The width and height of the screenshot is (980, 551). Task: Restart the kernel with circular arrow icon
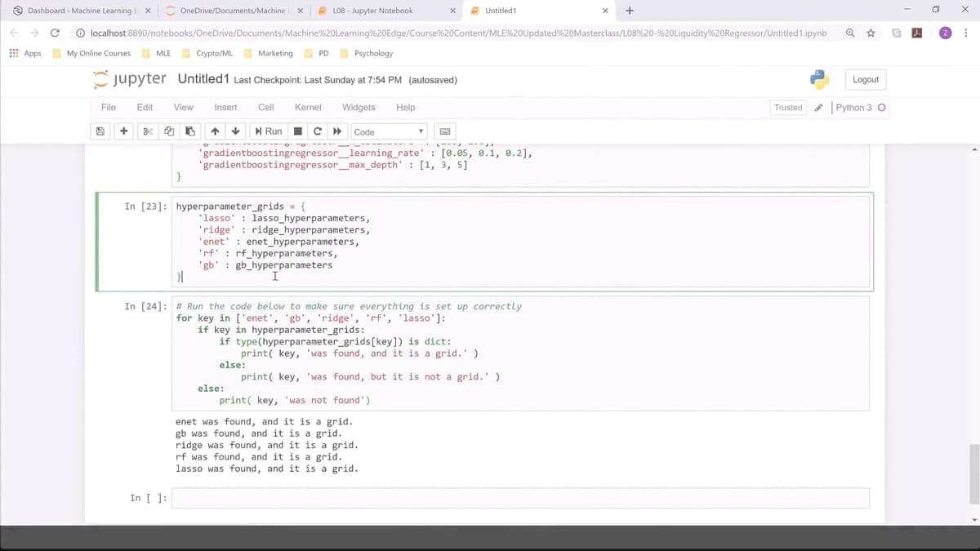pos(318,131)
